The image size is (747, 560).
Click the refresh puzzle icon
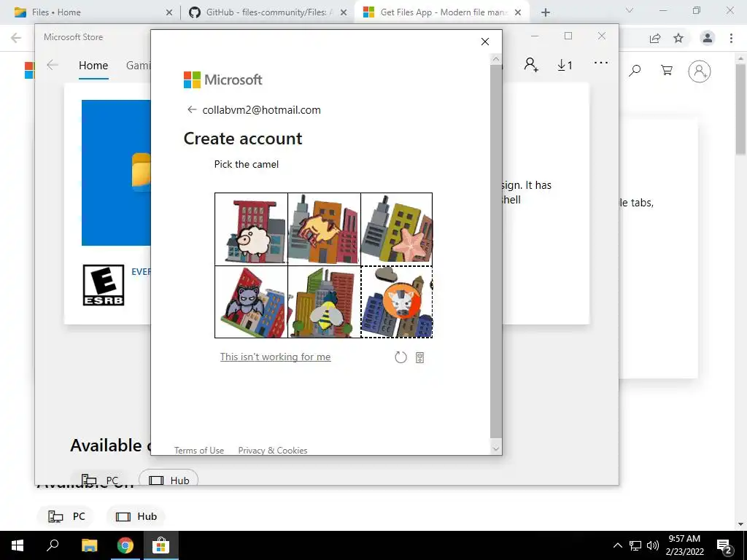pos(400,357)
